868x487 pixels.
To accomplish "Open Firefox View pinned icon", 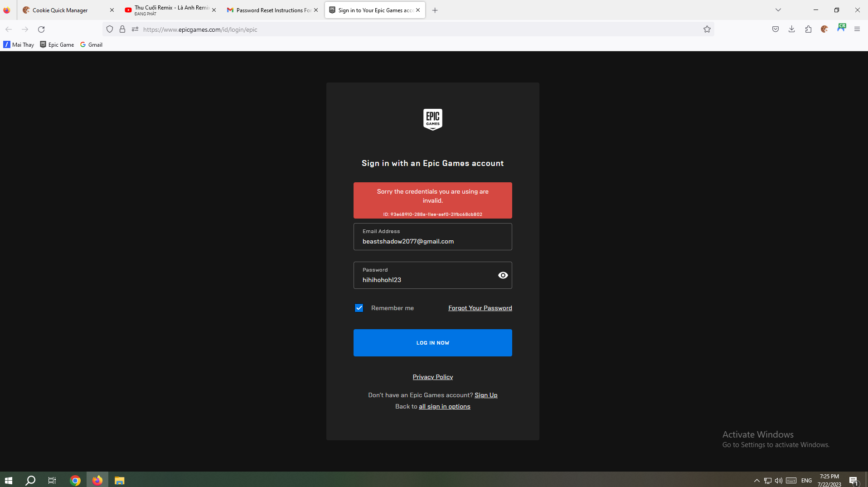I will pyautogui.click(x=7, y=10).
